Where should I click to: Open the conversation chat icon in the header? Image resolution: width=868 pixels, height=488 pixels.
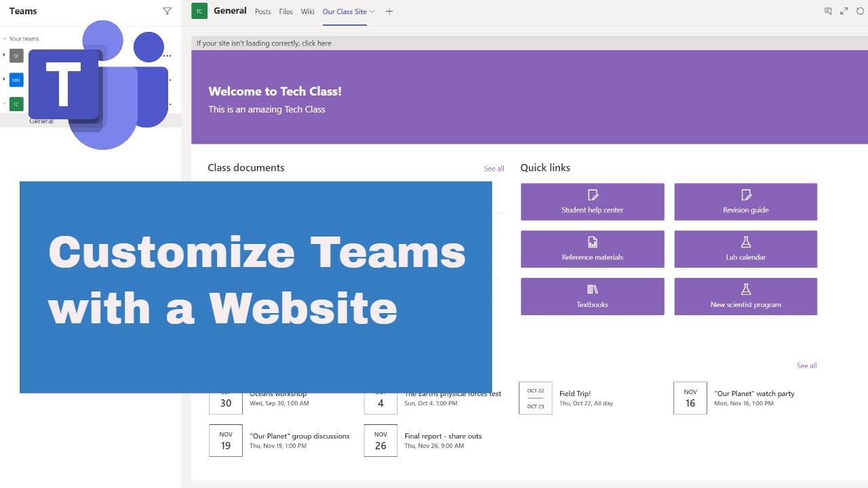click(828, 12)
